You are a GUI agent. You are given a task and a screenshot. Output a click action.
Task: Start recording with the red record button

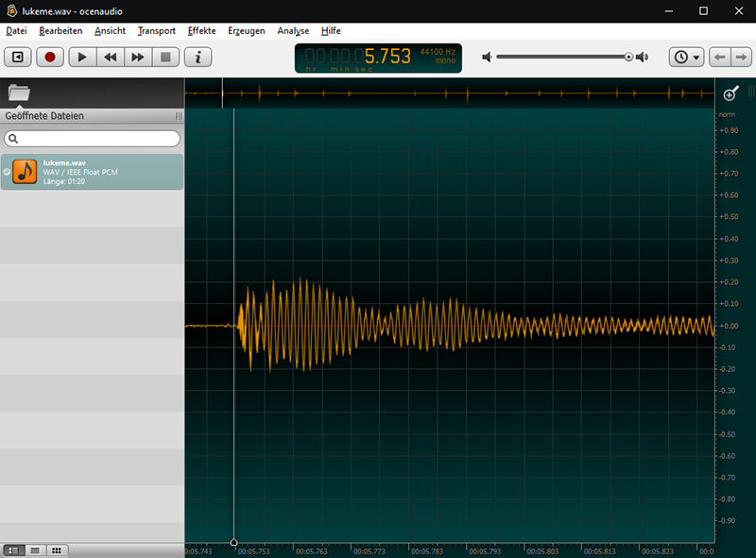pos(50,58)
